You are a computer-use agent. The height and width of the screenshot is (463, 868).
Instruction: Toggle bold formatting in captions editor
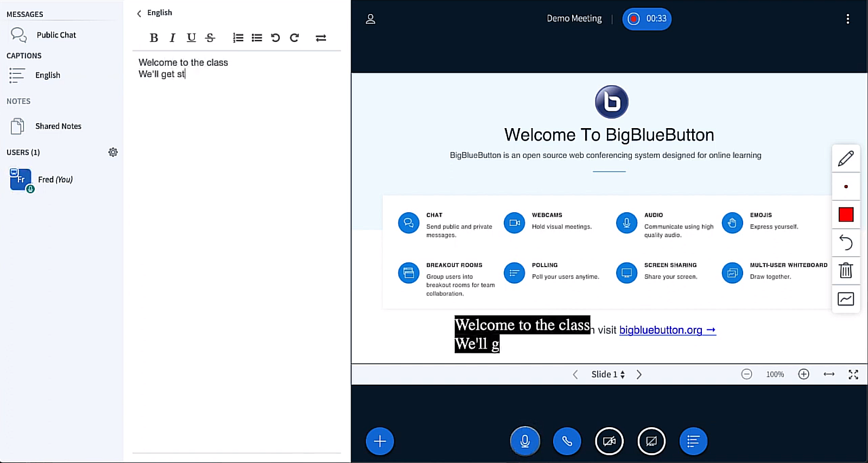point(154,37)
